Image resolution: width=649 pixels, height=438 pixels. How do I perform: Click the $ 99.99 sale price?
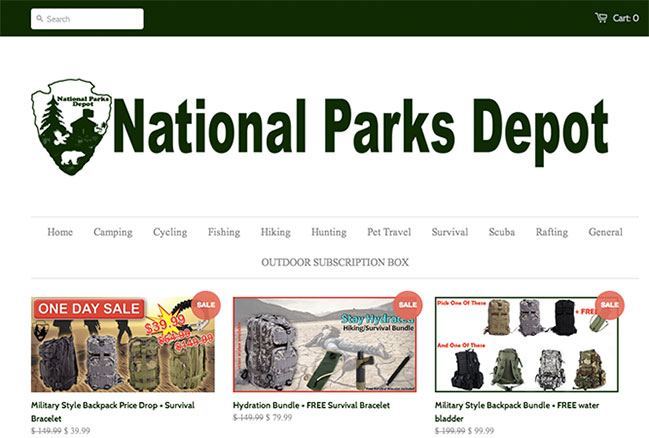coord(481,431)
